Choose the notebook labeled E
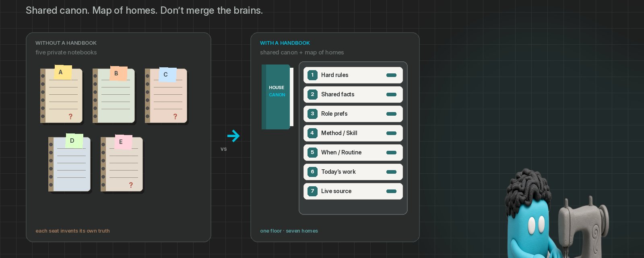 point(122,163)
